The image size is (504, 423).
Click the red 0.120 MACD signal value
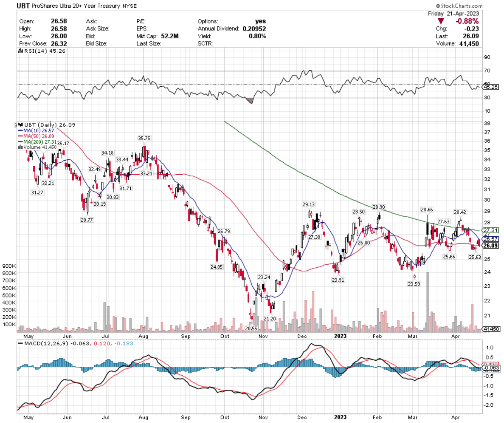pos(102,343)
